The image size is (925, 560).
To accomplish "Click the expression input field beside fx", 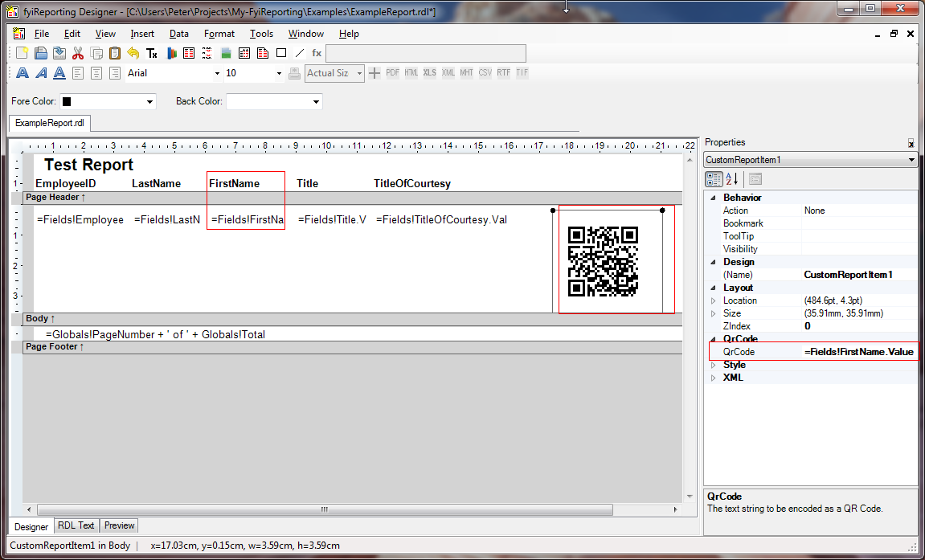I will [426, 53].
